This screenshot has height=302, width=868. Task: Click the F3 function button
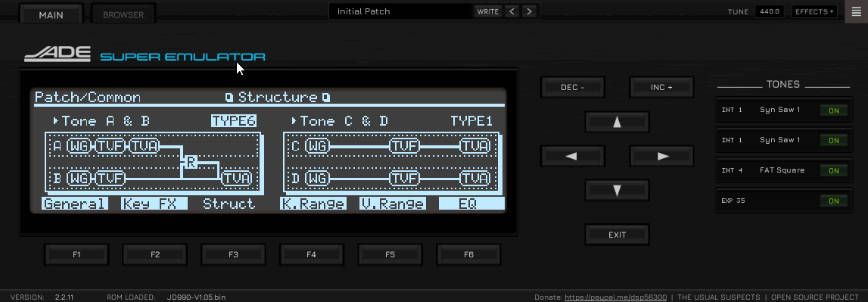click(x=233, y=255)
